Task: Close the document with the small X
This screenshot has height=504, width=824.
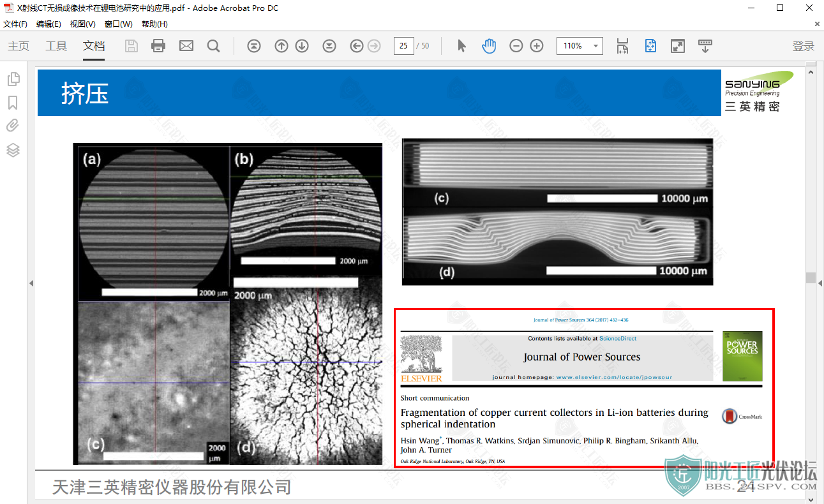Action: [x=817, y=24]
